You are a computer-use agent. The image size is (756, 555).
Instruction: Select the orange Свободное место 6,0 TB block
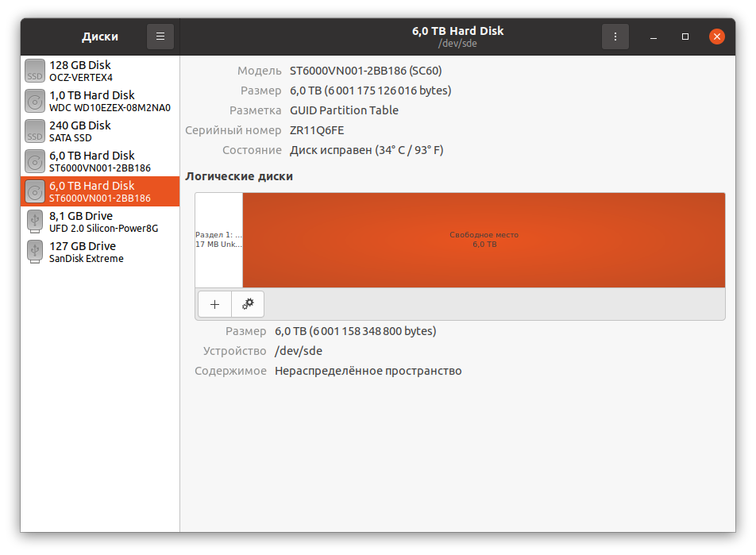[484, 240]
